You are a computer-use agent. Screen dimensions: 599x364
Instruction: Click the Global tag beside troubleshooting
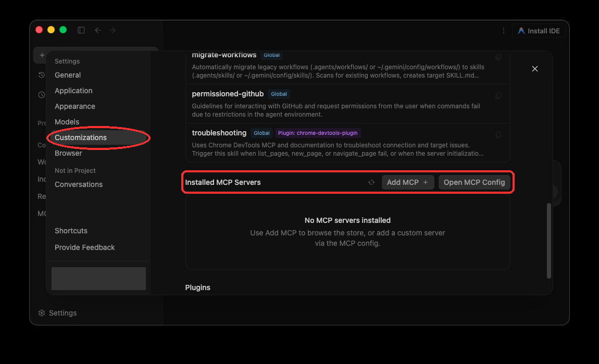(x=261, y=133)
